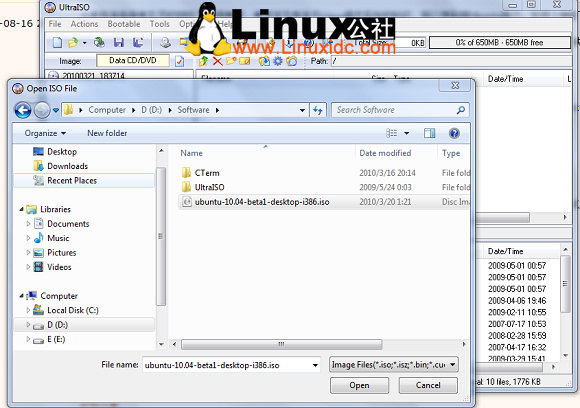Click the UltraISO capacity bar showing 650MB free
This screenshot has height=408, width=580.
(x=499, y=43)
